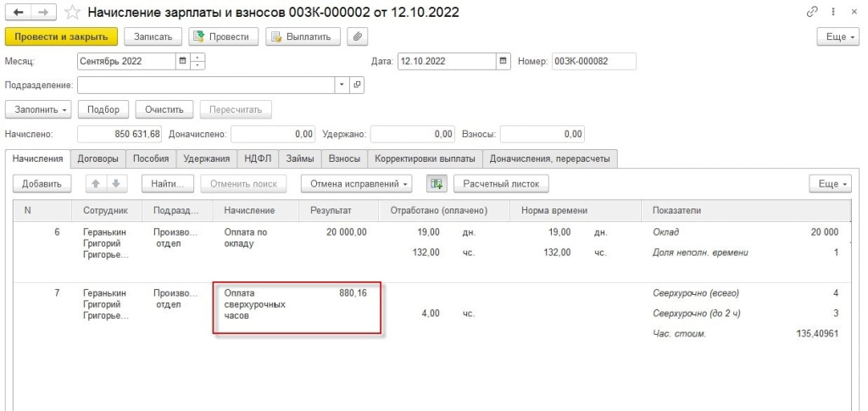Click the green table details icon

pyautogui.click(x=434, y=183)
